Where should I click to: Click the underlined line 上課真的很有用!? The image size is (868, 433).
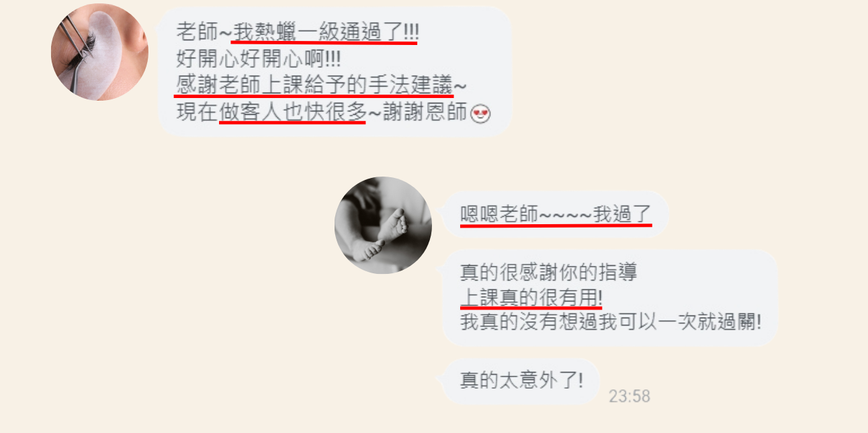(x=531, y=297)
